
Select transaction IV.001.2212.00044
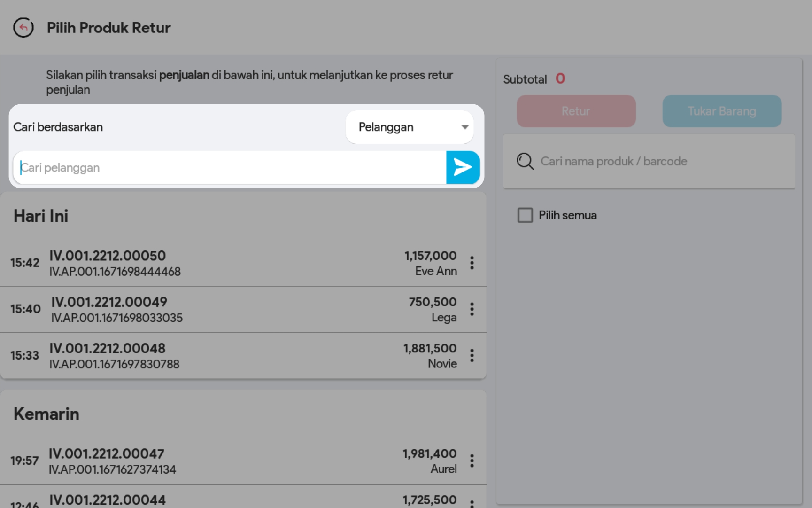coord(235,500)
